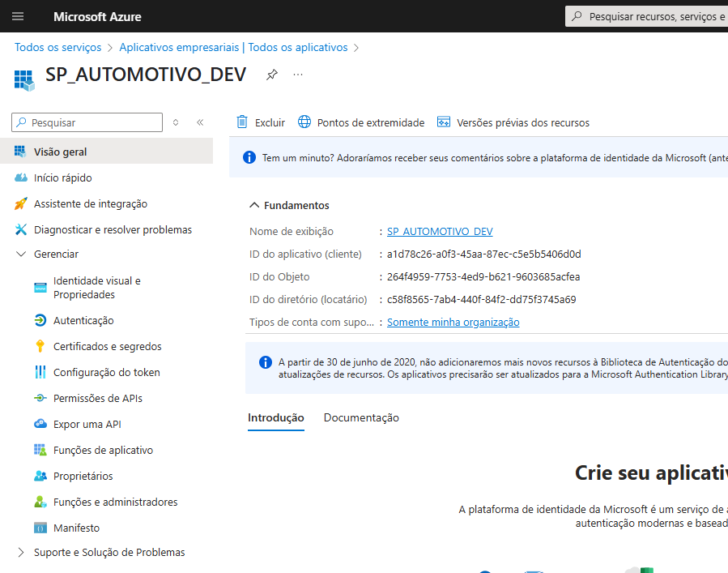Screen dimensions: 728x573
Task: Open Certificados e segredos page
Action: pyautogui.click(x=106, y=346)
